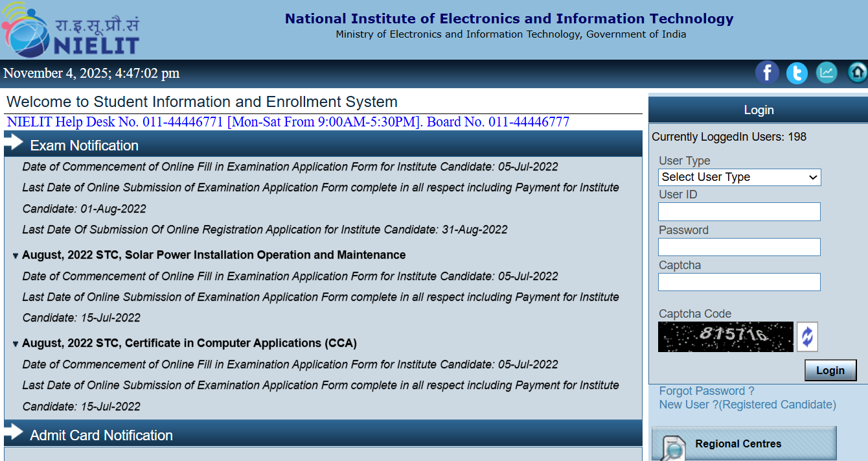Viewport: 868px width, 461px height.
Task: Click the captcha code image
Action: point(725,336)
